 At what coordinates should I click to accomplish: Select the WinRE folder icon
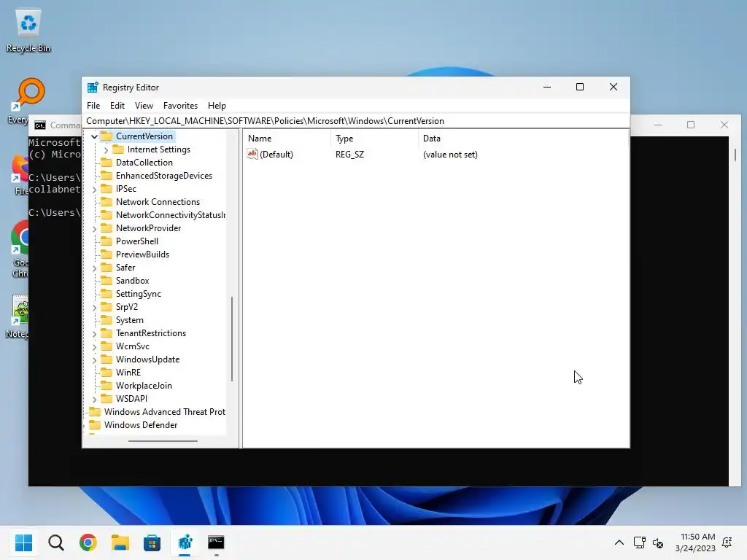pyautogui.click(x=107, y=373)
